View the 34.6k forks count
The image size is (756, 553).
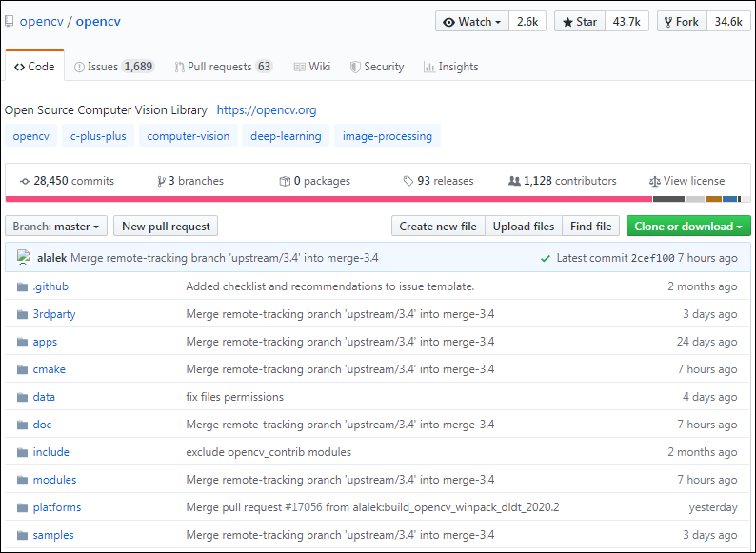(728, 22)
